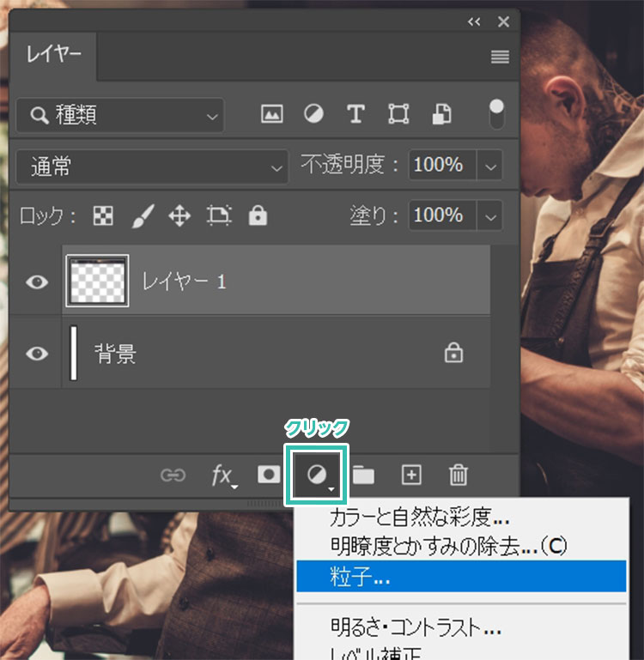Image resolution: width=644 pixels, height=660 pixels.
Task: Choose 明瞭度とかすみの除去...(C) menu item
Action: [461, 546]
